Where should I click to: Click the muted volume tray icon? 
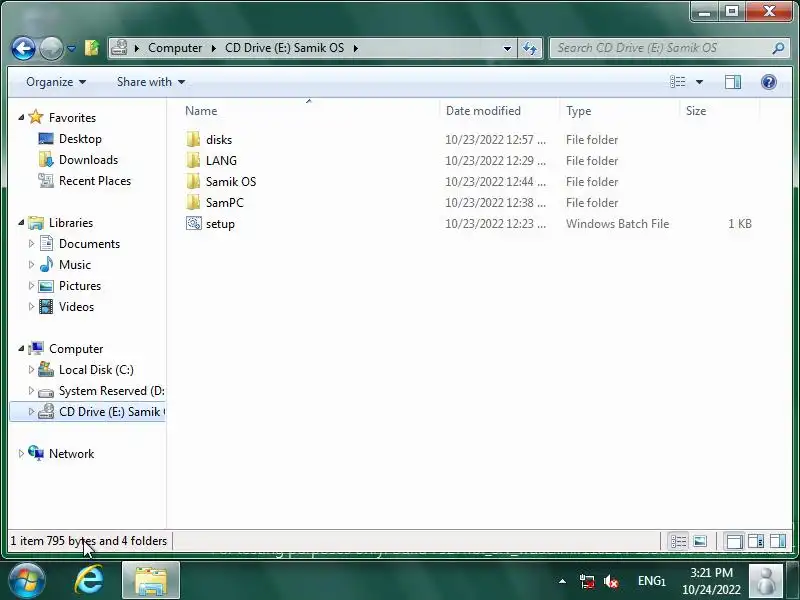pos(611,581)
